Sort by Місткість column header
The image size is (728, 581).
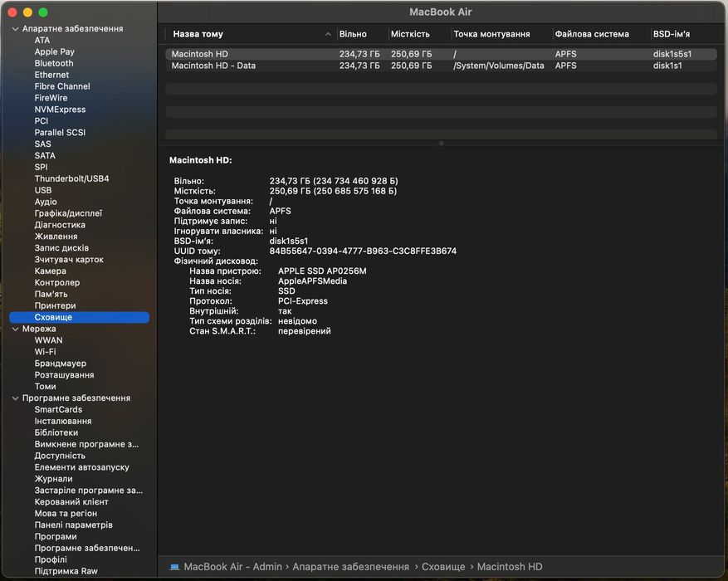410,34
